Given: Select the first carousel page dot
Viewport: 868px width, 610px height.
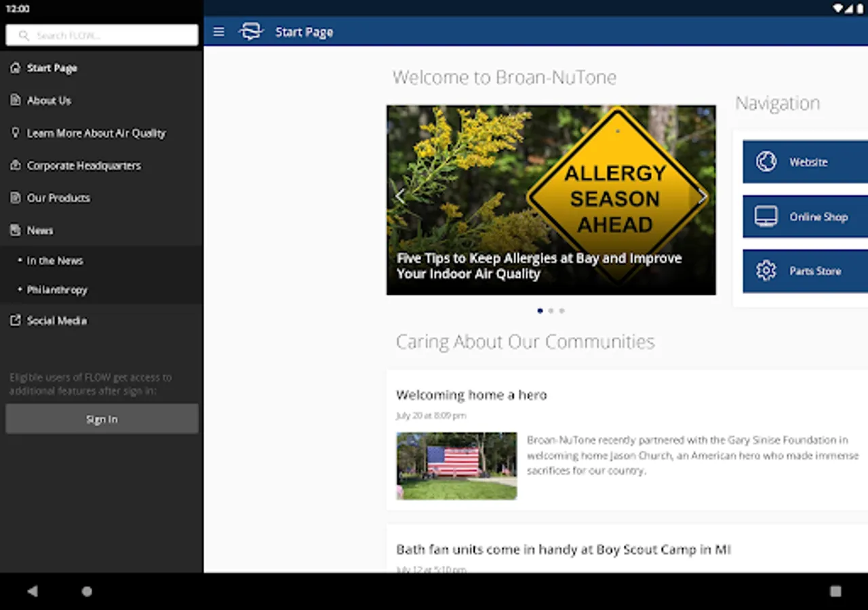Looking at the screenshot, I should click(x=540, y=311).
